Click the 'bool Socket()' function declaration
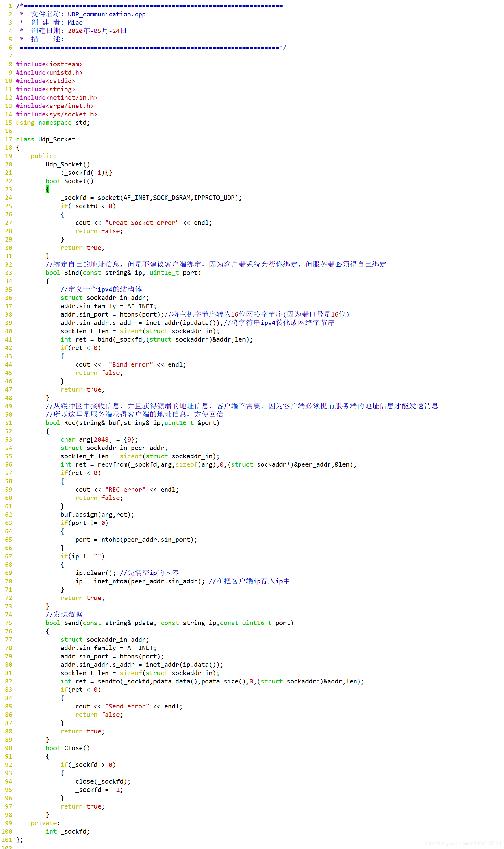Viewport: 504px width, 849px height. (x=69, y=181)
